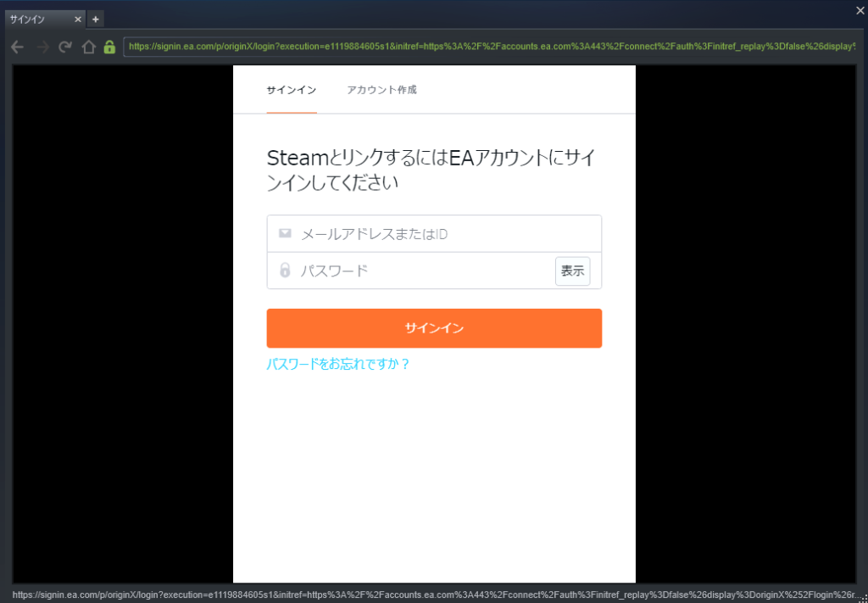
Task: Click the lock icon in password field
Action: 285,271
